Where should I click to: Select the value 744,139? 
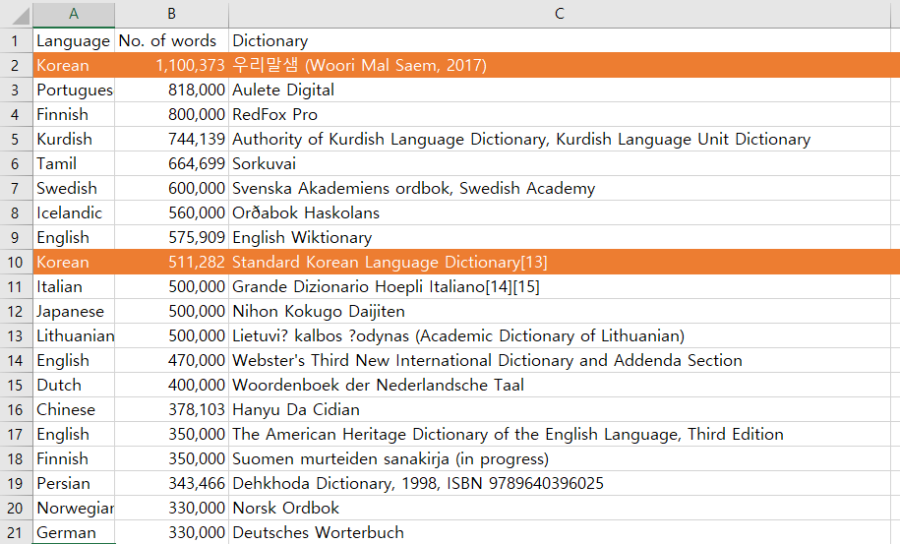point(171,139)
